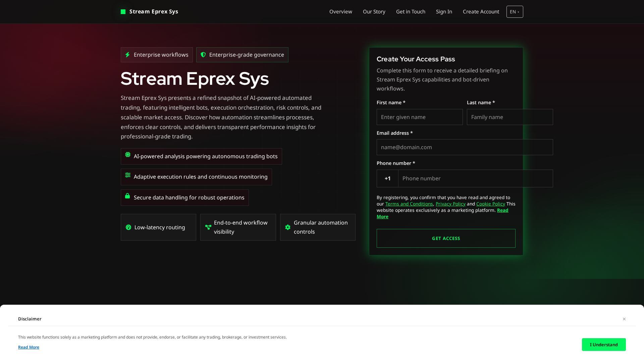The image size is (644, 362).
Task: Open the Terms and Conditions link
Action: [x=409, y=203]
